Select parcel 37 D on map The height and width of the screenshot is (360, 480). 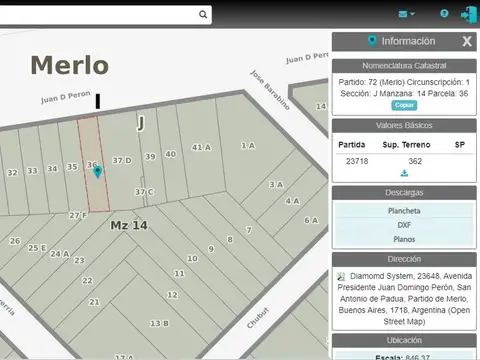(122, 160)
